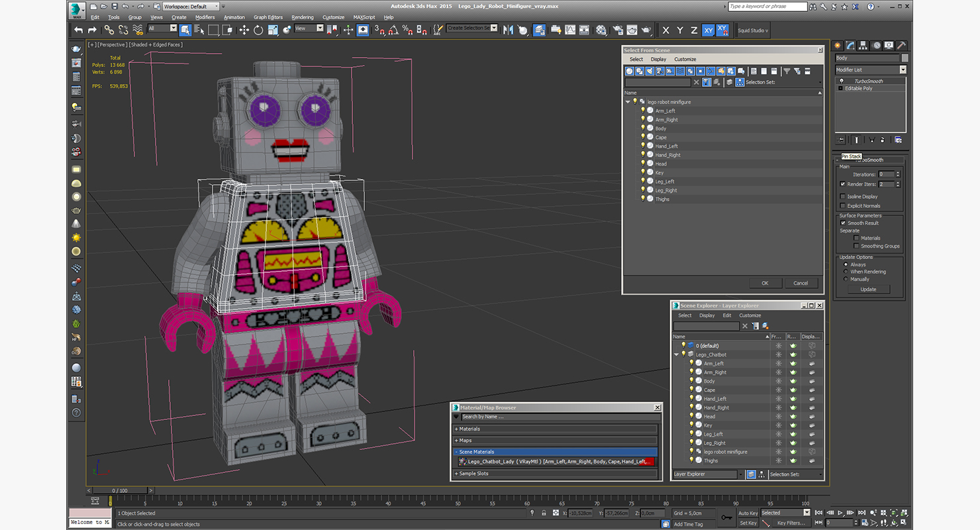Enable Explicit Normals checkbox

[842, 205]
